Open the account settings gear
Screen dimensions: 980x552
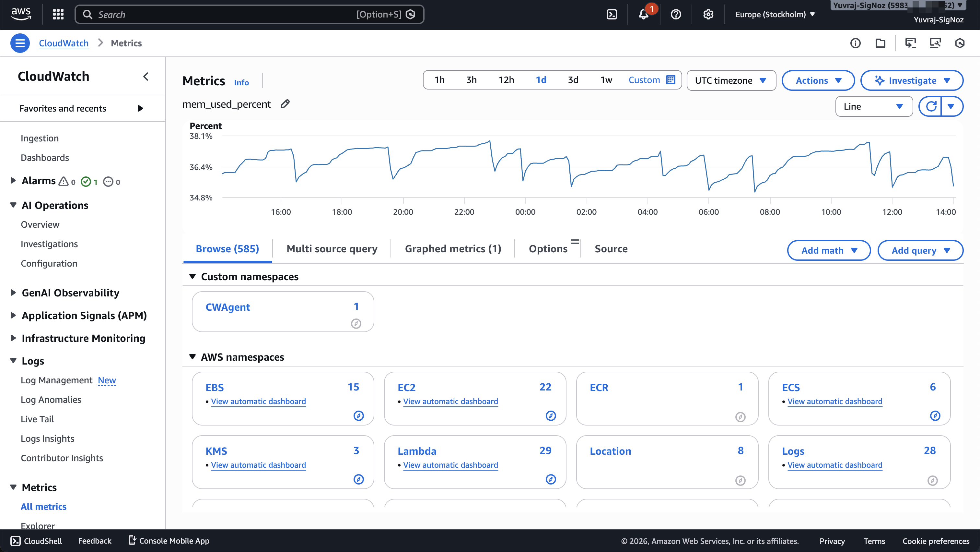point(708,14)
